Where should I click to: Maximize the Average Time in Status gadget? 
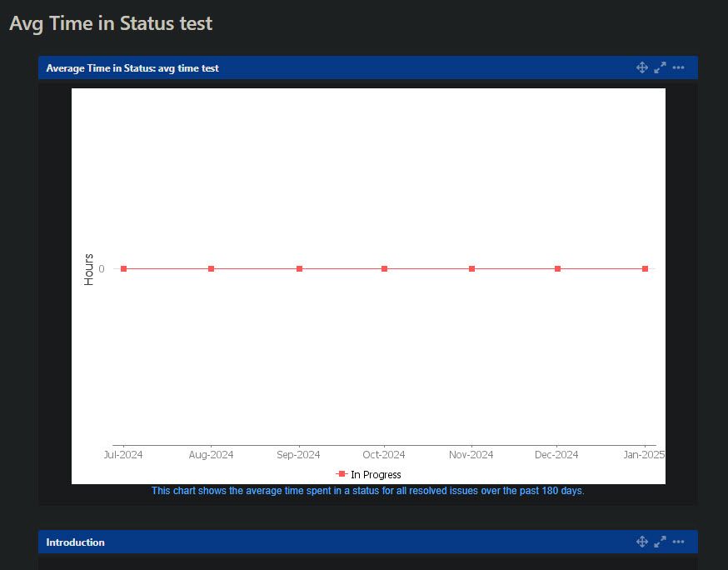[660, 67]
